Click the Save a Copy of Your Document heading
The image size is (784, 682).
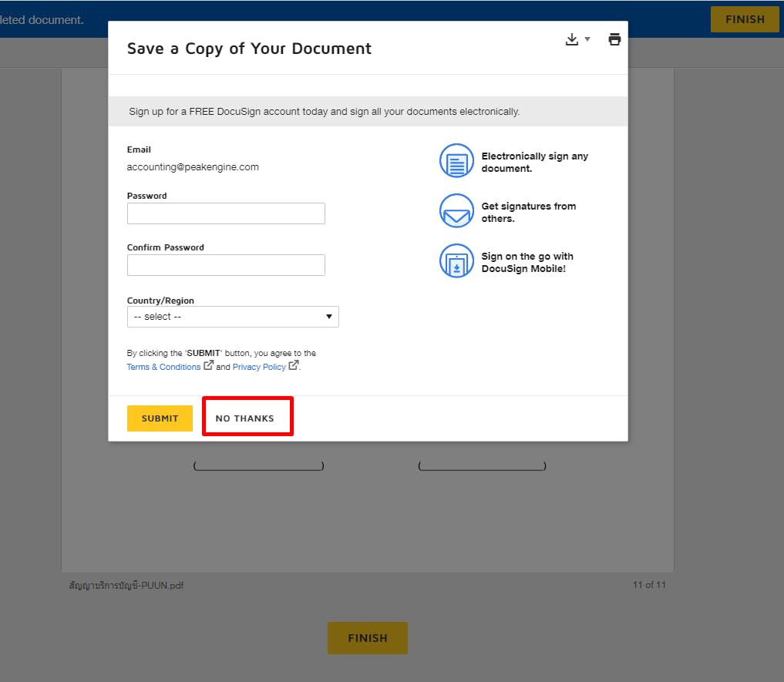pos(249,49)
